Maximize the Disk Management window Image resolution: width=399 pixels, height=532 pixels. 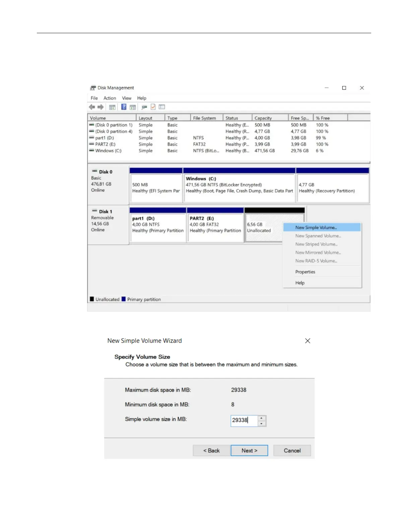[344, 88]
